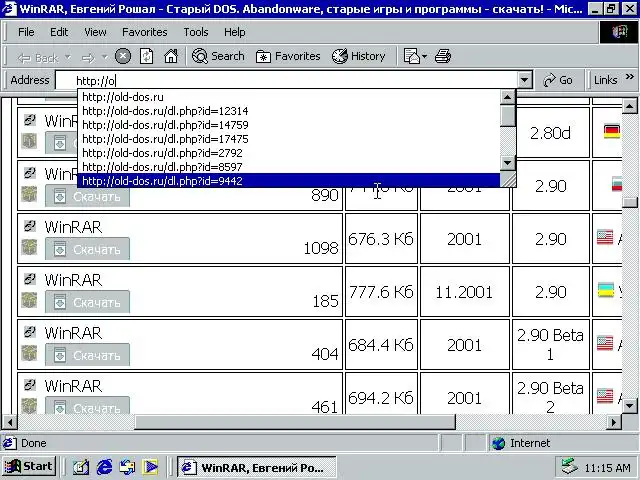Viewport: 640px width, 480px height.
Task: Open the Help menu
Action: click(x=234, y=32)
